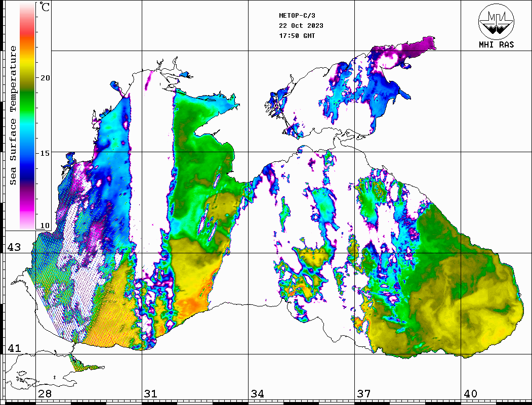The image size is (532, 405).
Task: Click the longitude 28 label
Action: tap(45, 394)
